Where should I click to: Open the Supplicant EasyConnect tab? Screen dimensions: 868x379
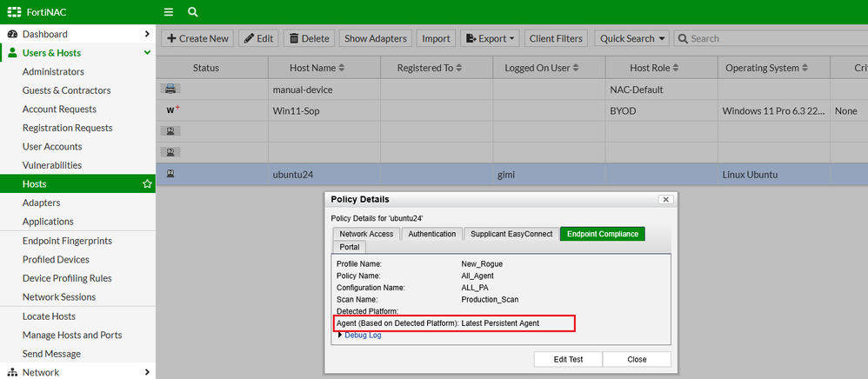511,234
